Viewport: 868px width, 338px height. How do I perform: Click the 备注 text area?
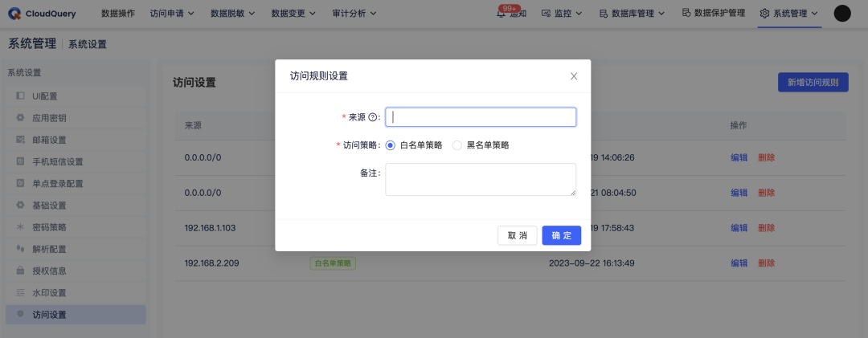coord(481,179)
